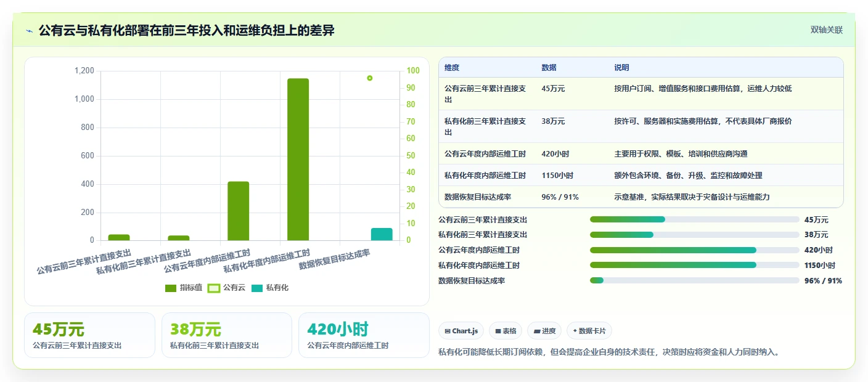Toggle the 公有云 legend entry in the chart
The height and width of the screenshot is (382, 868).
(227, 288)
